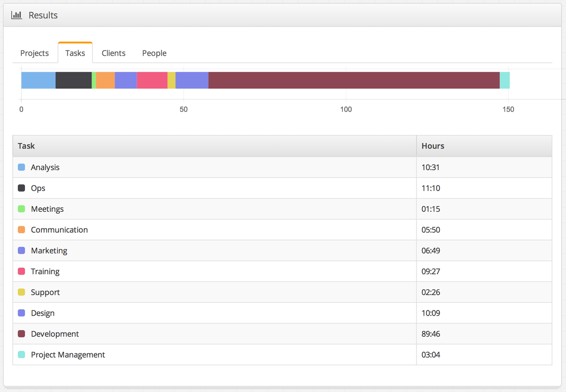Click the 89:46 hours value
The height and width of the screenshot is (392, 566).
click(x=431, y=334)
